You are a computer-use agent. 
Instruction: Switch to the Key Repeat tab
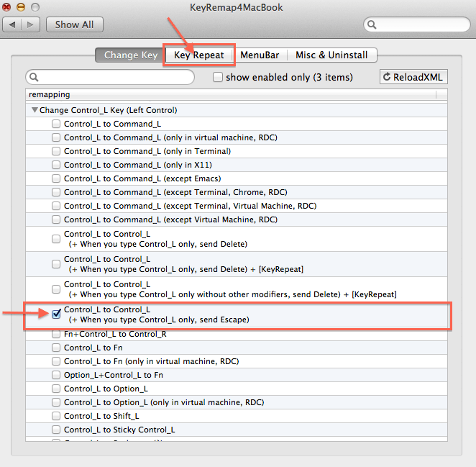coord(198,55)
